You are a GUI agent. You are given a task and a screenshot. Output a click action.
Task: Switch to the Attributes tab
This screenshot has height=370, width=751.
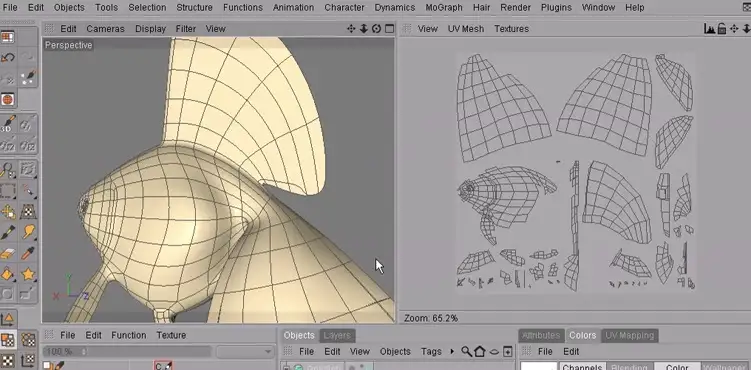tap(541, 336)
